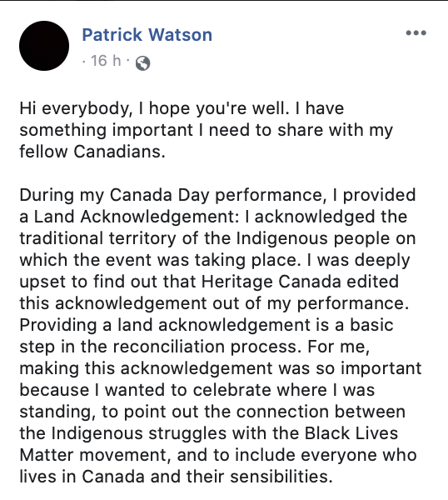This screenshot has width=448, height=500.
Task: Click the phrase 'Black Lives' in post
Action: point(351,433)
